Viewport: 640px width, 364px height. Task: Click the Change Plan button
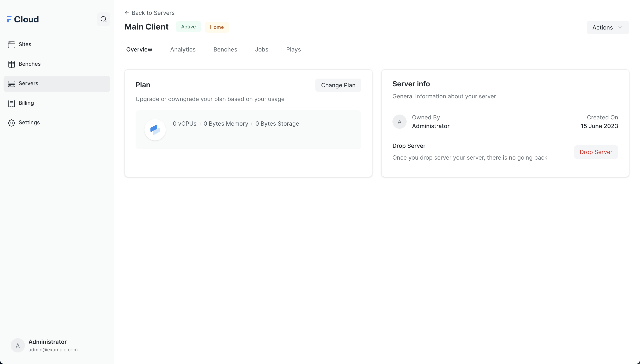(x=338, y=85)
